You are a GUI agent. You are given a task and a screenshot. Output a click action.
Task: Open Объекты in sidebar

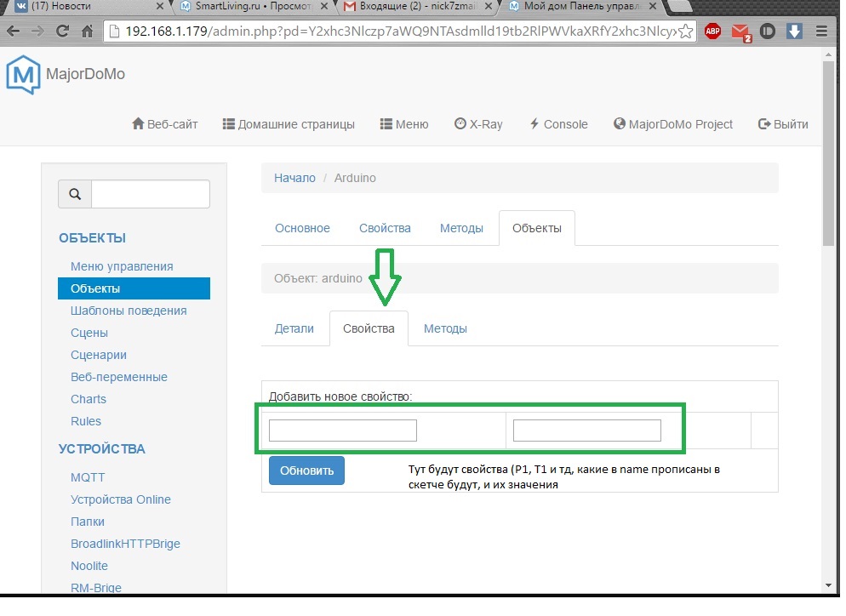tap(134, 288)
